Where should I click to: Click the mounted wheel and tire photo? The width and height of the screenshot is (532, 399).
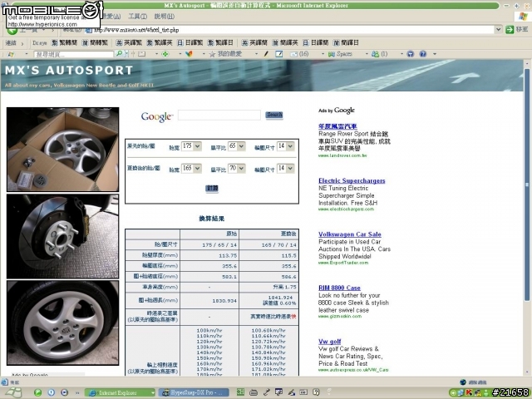click(63, 323)
